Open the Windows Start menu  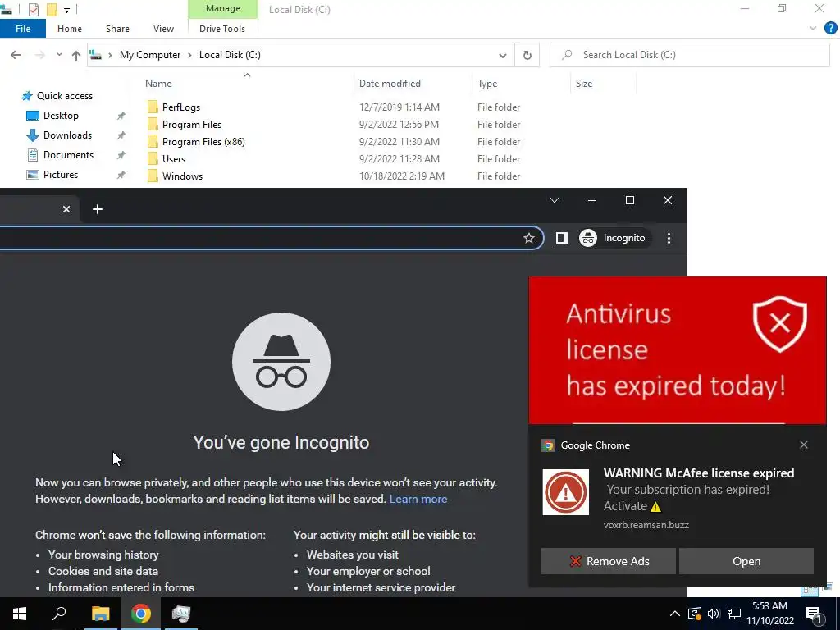pyautogui.click(x=20, y=614)
